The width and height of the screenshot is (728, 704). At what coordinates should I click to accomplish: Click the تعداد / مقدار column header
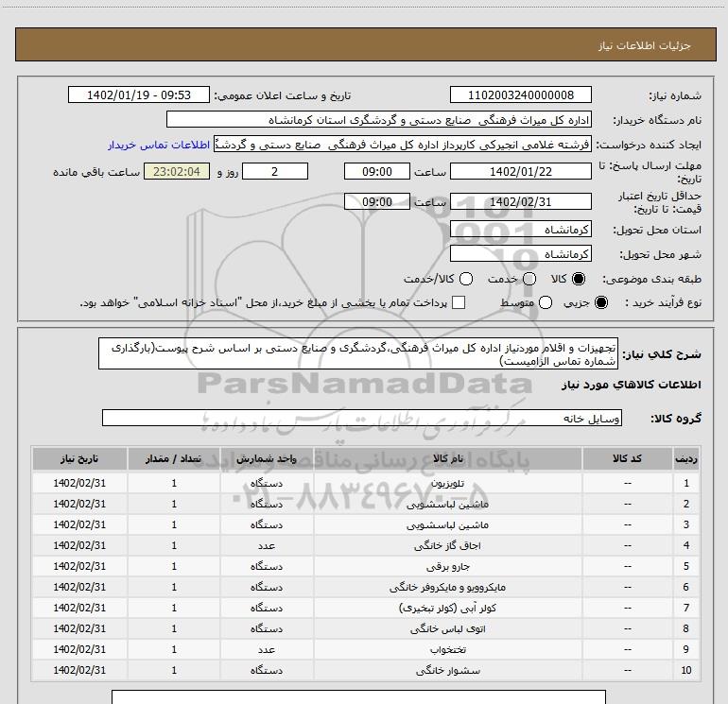[x=174, y=458]
